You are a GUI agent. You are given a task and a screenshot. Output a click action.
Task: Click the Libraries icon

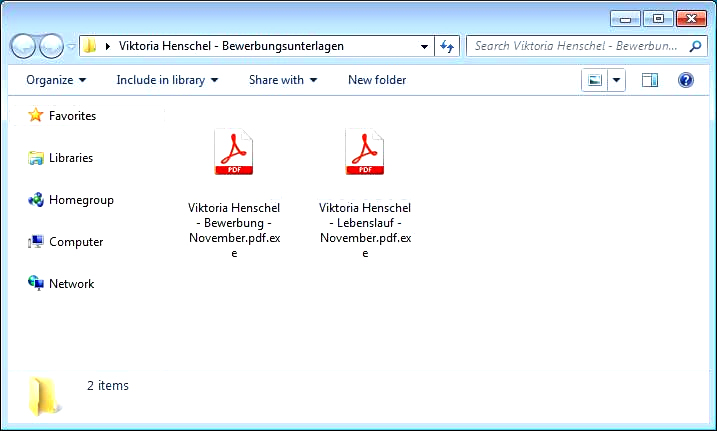(x=36, y=158)
